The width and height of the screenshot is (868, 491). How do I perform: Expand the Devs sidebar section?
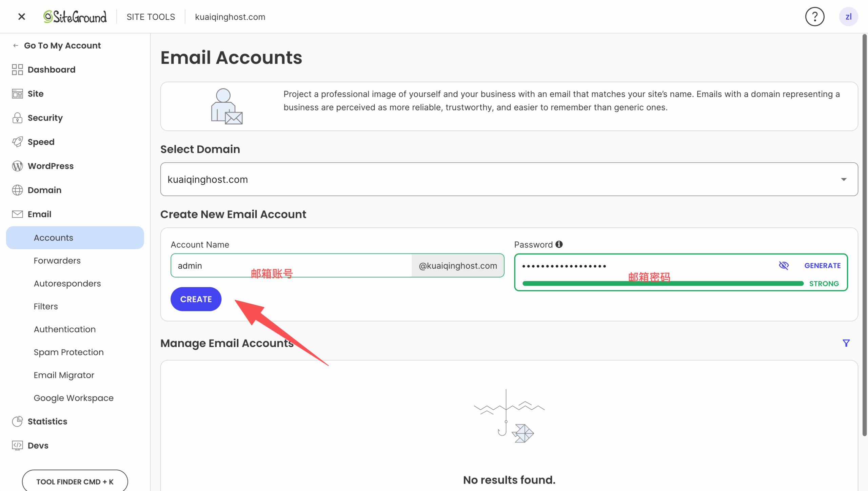(x=38, y=445)
